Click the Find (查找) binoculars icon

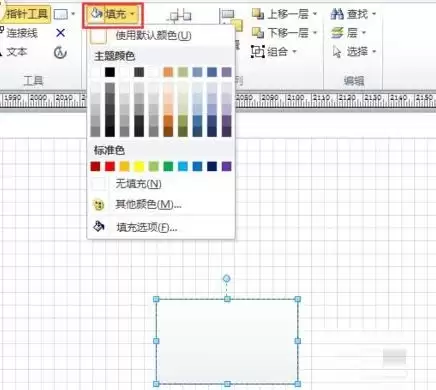pyautogui.click(x=337, y=14)
